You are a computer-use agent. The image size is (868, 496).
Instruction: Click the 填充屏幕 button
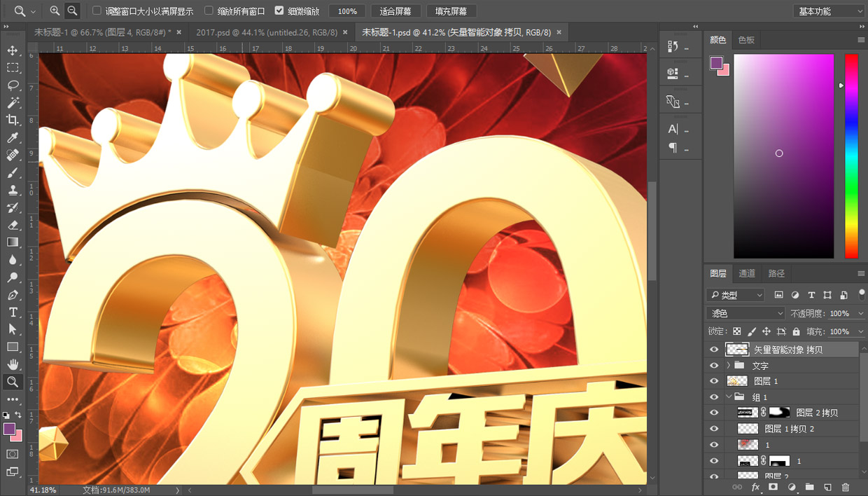[451, 11]
